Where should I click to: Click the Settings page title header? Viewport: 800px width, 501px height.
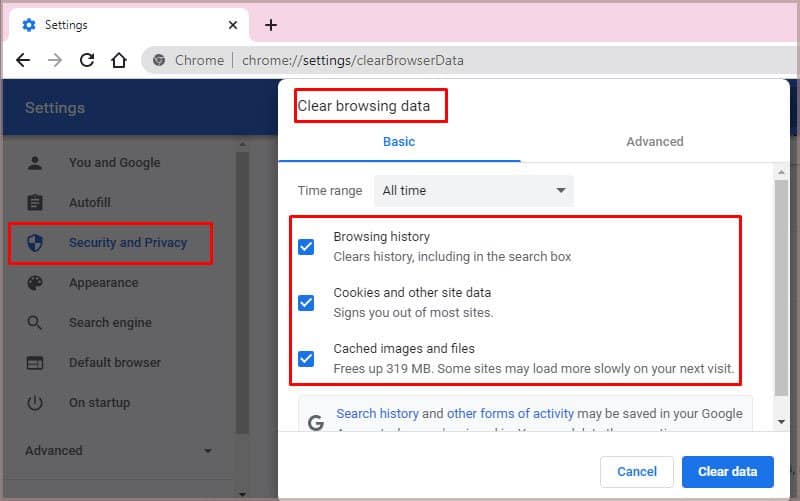pyautogui.click(x=55, y=108)
